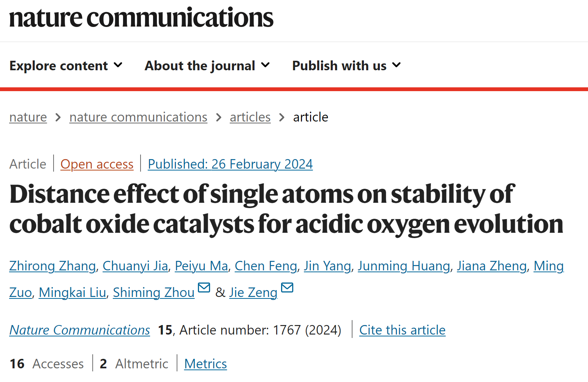Open author Peiyu Ma's details
Image resolution: width=588 pixels, height=382 pixels.
click(201, 266)
